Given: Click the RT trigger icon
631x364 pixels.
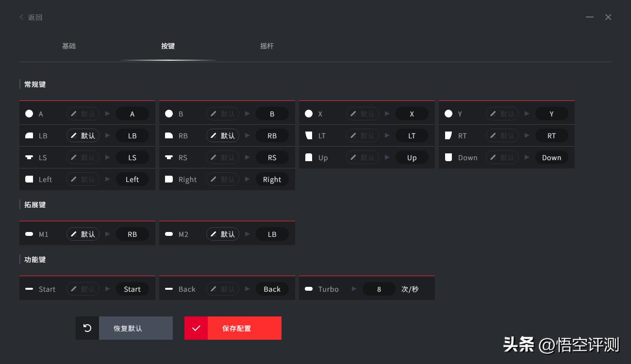Looking at the screenshot, I should point(448,135).
